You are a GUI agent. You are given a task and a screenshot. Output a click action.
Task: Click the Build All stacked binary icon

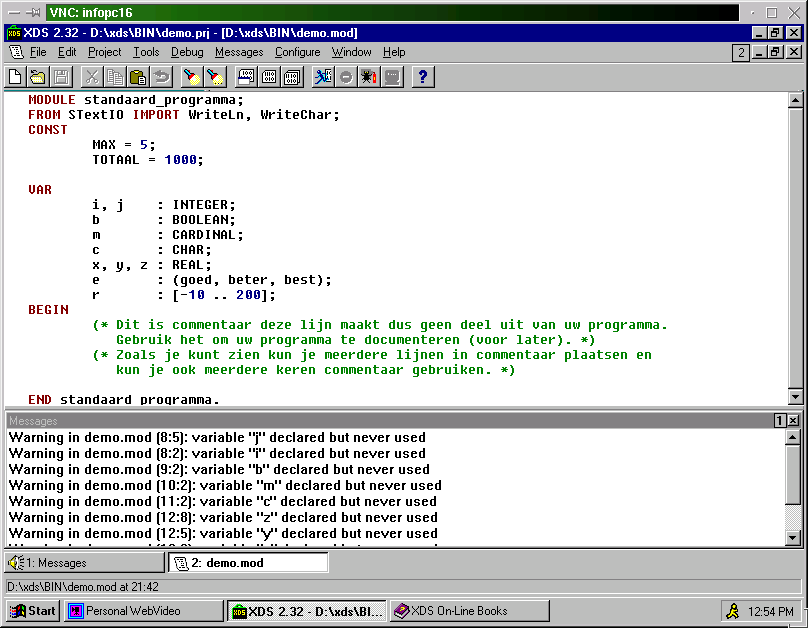(292, 77)
